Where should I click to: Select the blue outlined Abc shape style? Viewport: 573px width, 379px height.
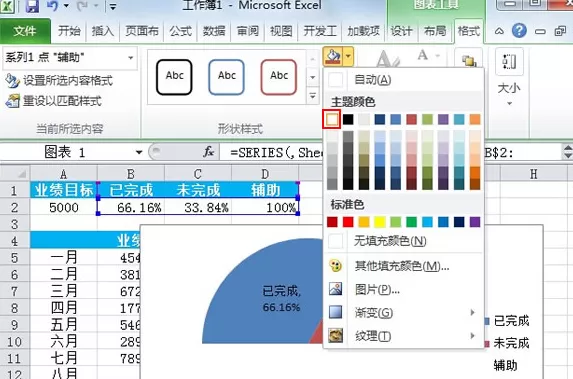pos(227,77)
